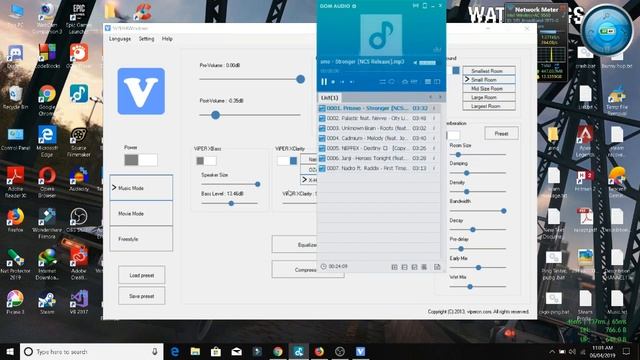Image resolution: width=640 pixels, height=360 pixels.
Task: Choose Mid Size Room option
Action: 489,89
